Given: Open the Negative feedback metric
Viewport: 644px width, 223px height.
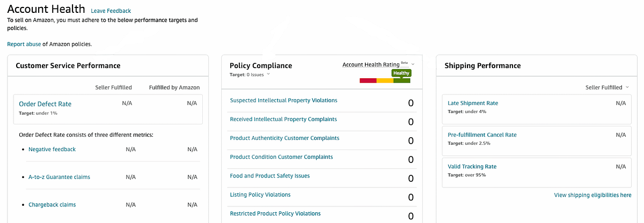Looking at the screenshot, I should [x=52, y=150].
